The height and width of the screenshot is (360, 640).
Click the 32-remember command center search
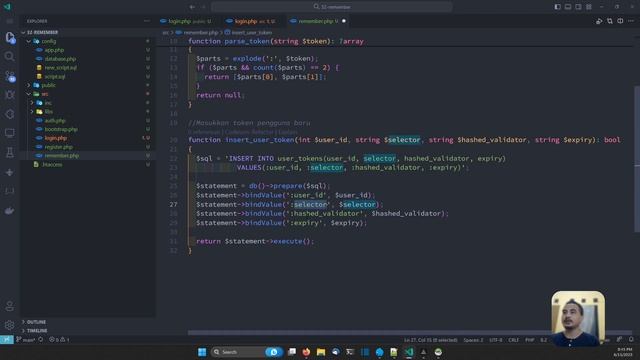(x=331, y=7)
